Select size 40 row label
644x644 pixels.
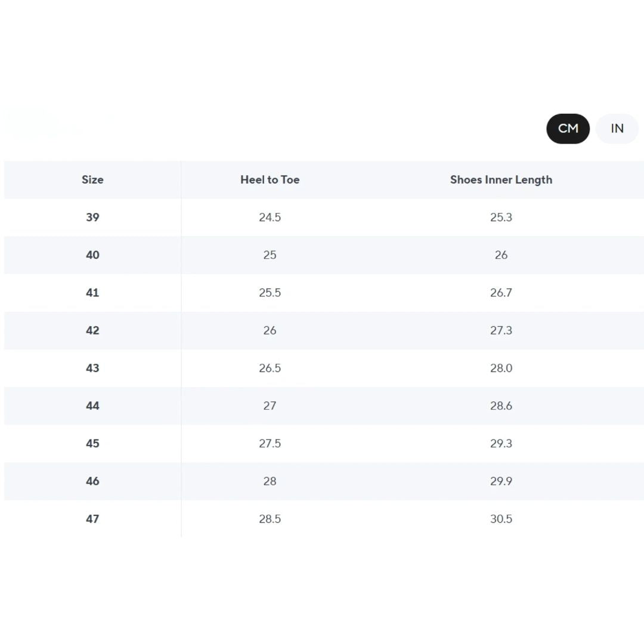click(92, 255)
